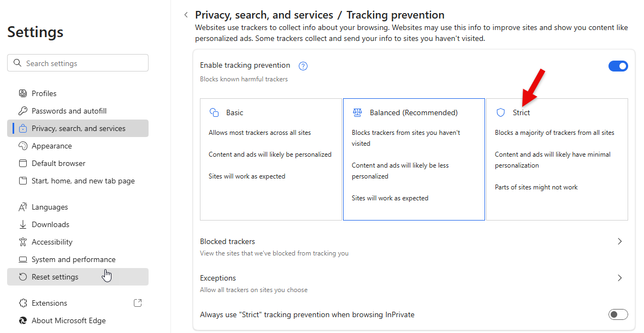Open System and performance settings
Viewport: 644px width, 333px height.
78,259
